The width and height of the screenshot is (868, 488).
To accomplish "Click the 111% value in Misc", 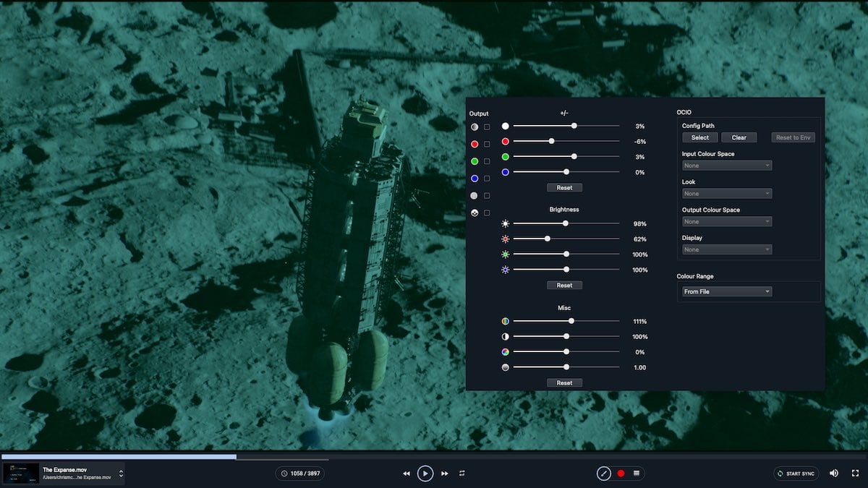I will 640,322.
